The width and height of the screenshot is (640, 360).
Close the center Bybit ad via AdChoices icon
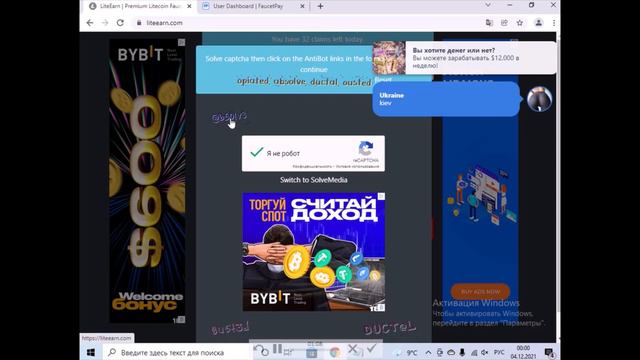381,196
